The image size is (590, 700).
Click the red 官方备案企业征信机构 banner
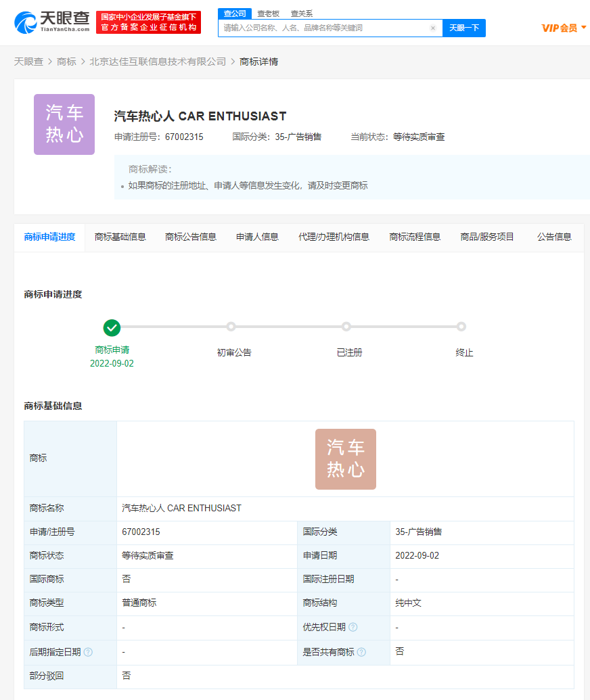click(149, 22)
